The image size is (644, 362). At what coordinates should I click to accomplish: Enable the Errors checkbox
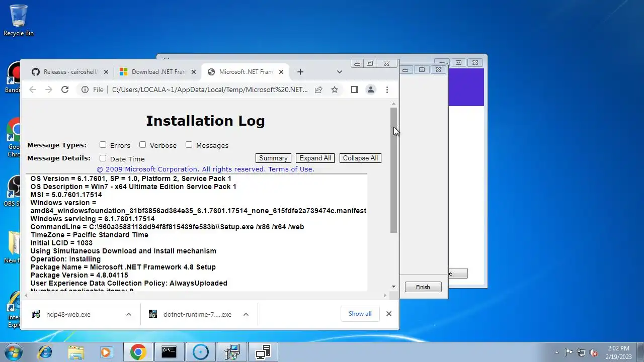(103, 145)
